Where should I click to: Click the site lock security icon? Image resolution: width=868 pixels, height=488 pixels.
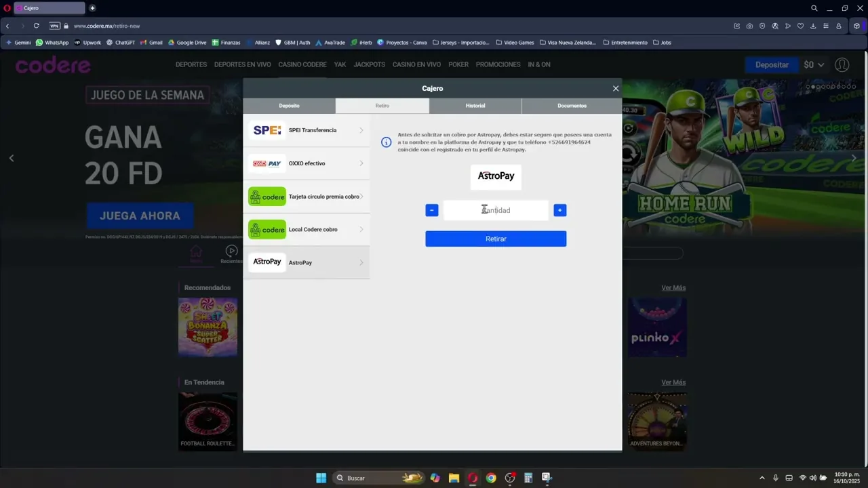click(x=66, y=26)
